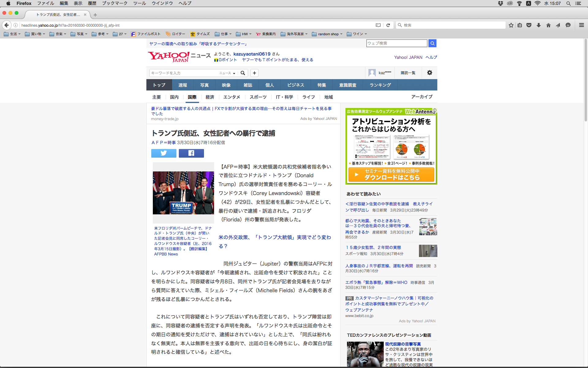The width and height of the screenshot is (588, 368).
Task: Click the blue web search magnifier button
Action: click(x=432, y=43)
